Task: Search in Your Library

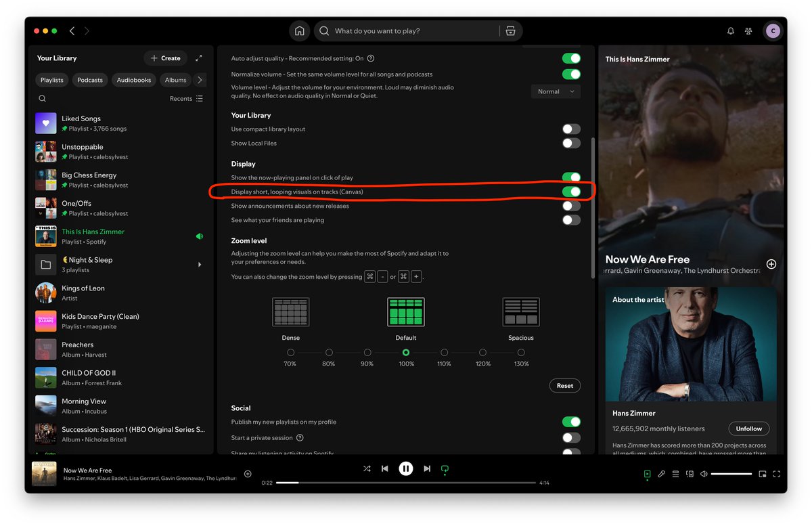Action: point(43,99)
